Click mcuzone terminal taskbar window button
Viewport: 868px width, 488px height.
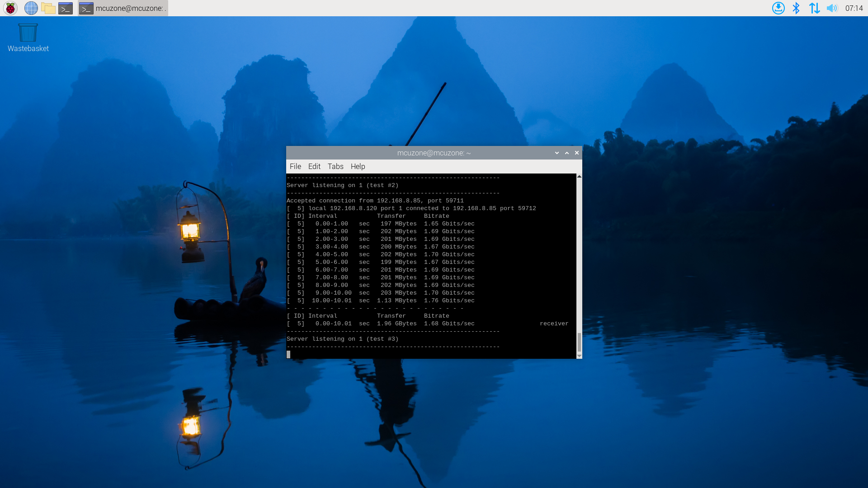[123, 8]
